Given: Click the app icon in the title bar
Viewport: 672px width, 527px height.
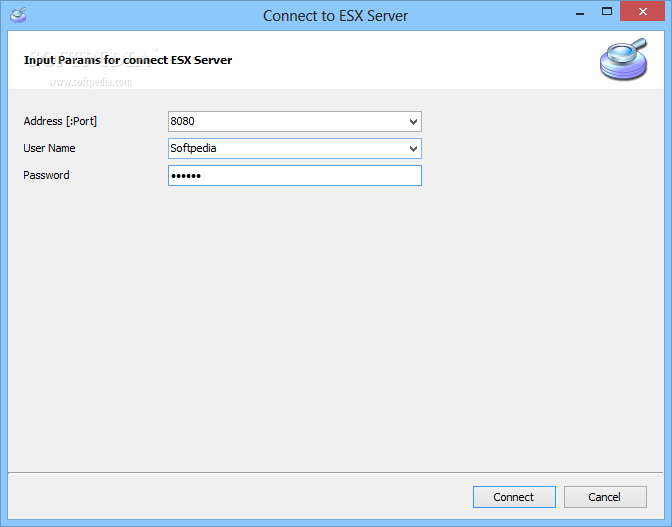Looking at the screenshot, I should click(18, 15).
